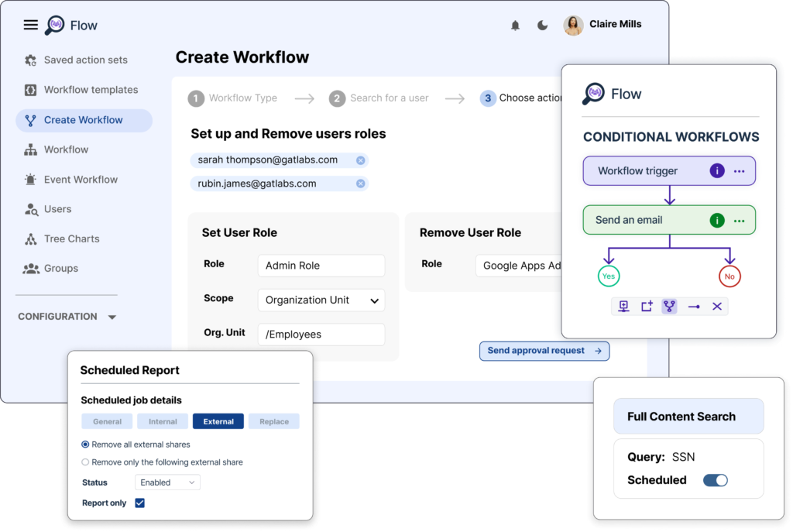Open the Scope dropdown showing Organization Unit
793x532 pixels.
321,300
